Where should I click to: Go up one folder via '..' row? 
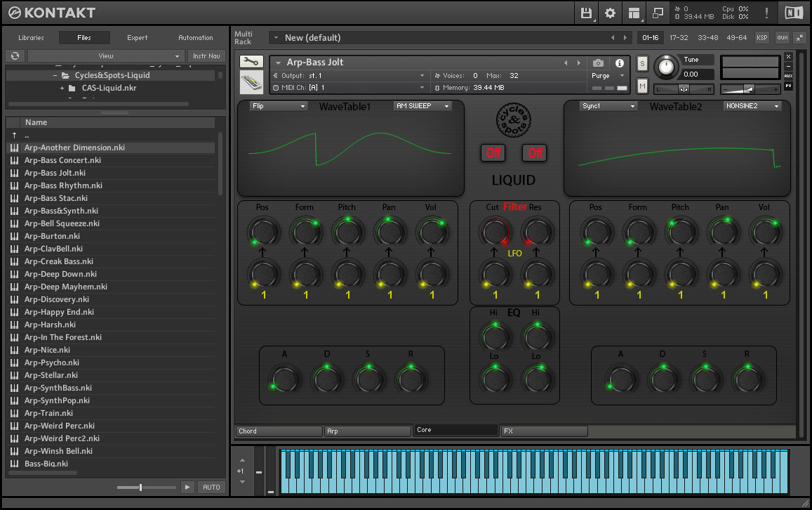click(x=112, y=135)
